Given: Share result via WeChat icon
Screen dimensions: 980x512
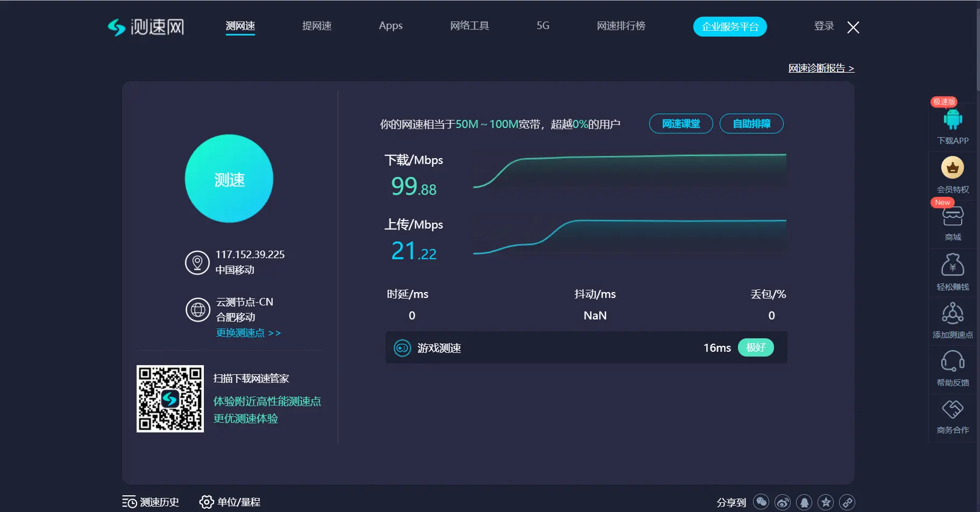Looking at the screenshot, I should [761, 502].
